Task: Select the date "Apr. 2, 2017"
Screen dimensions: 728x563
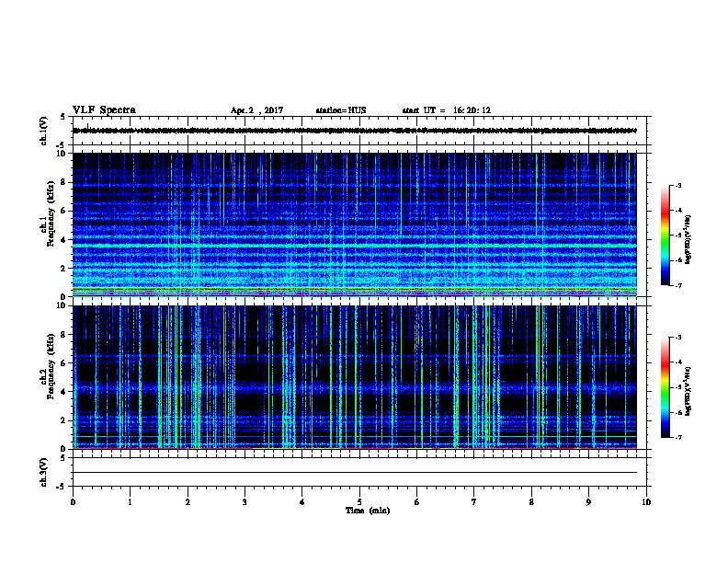Action: [256, 110]
